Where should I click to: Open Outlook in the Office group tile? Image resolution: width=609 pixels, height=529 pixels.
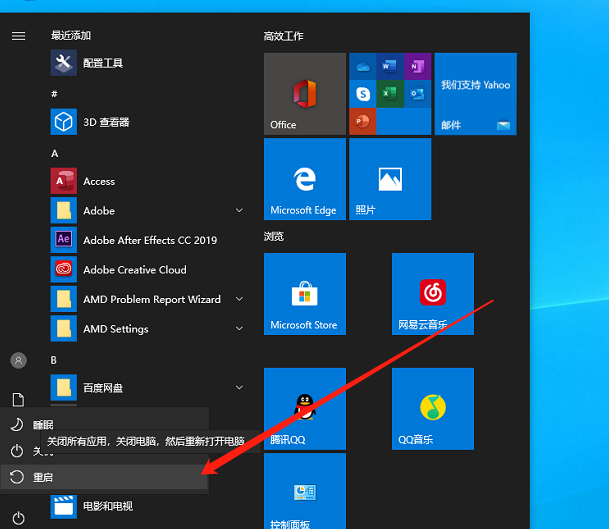(418, 94)
